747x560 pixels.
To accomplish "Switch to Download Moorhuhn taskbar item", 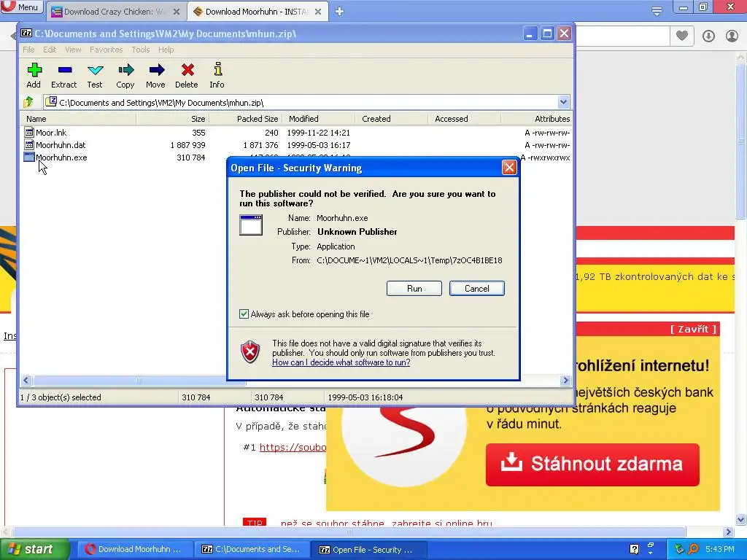I will coord(135,550).
